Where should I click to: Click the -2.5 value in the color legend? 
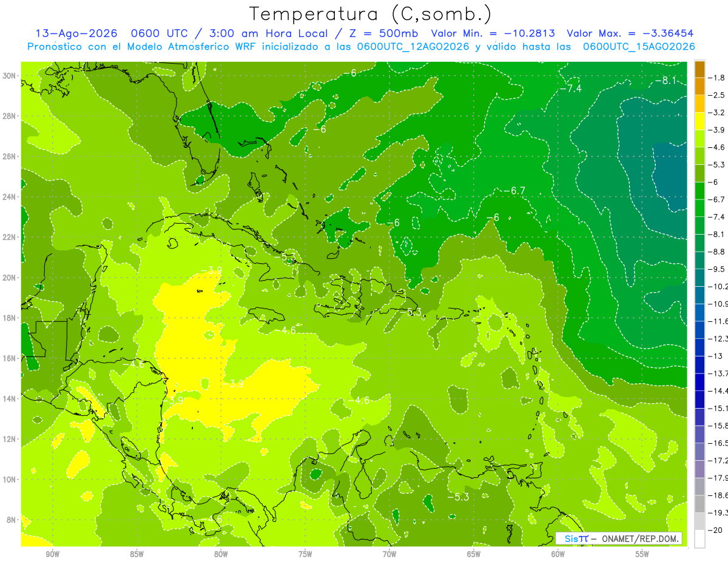pos(718,95)
